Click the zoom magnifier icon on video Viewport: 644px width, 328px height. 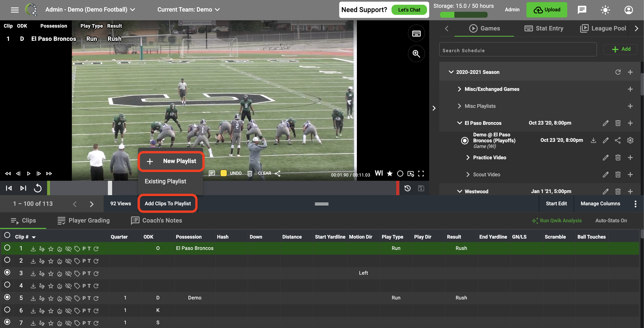[x=416, y=54]
